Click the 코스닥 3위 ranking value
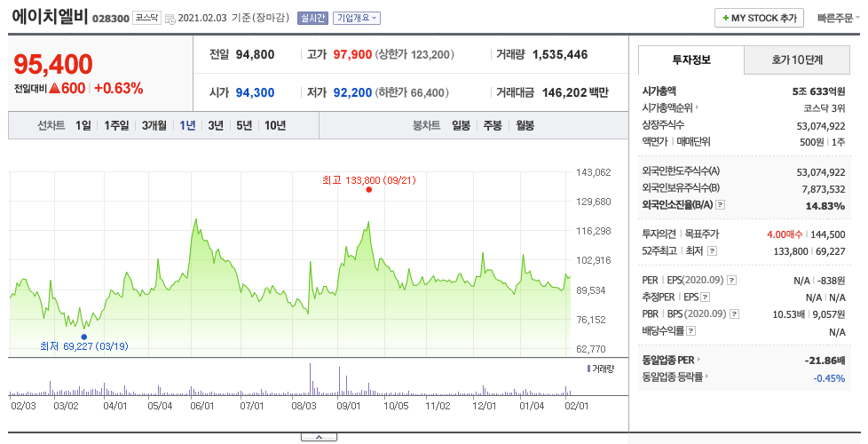This screenshot has width=868, height=444. pyautogui.click(x=825, y=108)
